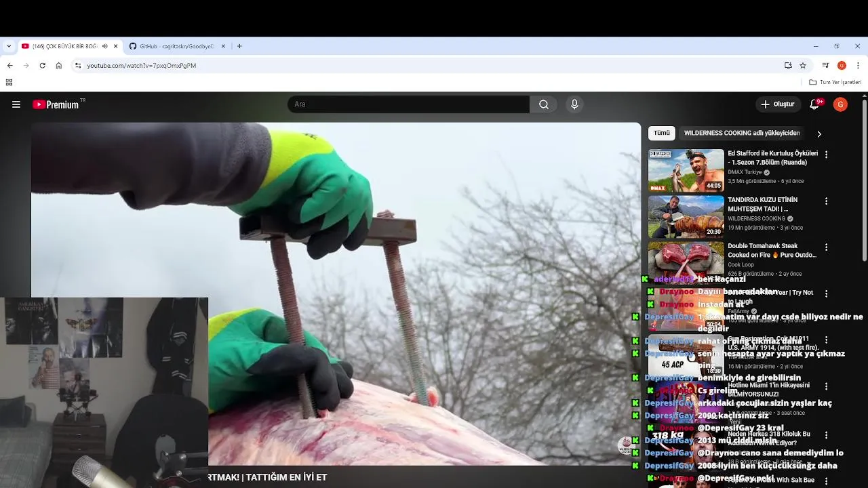The image size is (868, 488).
Task: Open the YouTube hamburger guide menu
Action: click(16, 104)
